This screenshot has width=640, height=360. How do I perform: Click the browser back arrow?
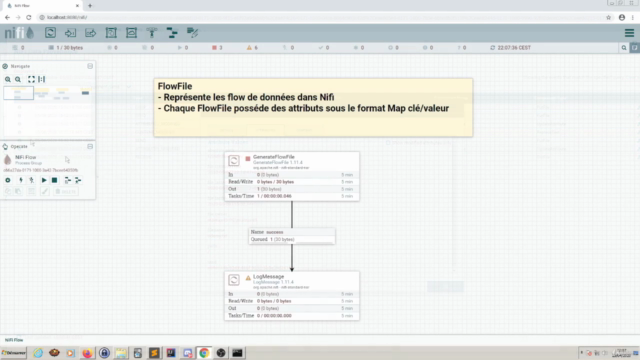[x=7, y=18]
